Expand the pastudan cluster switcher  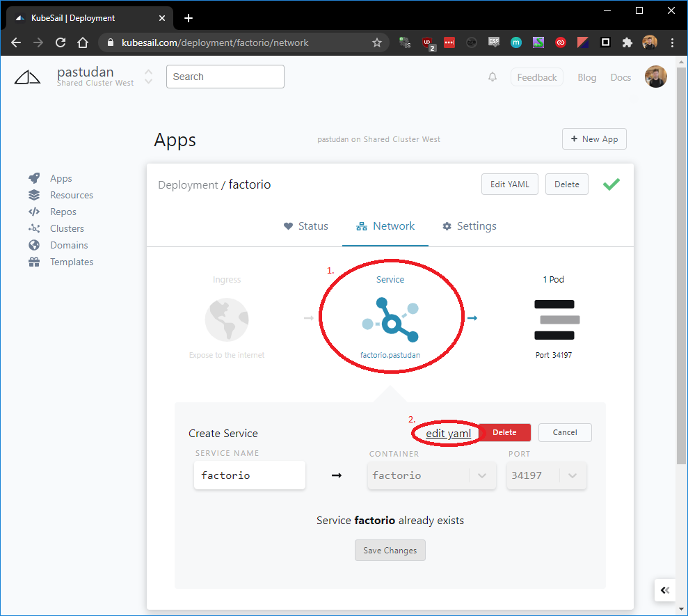(x=149, y=77)
